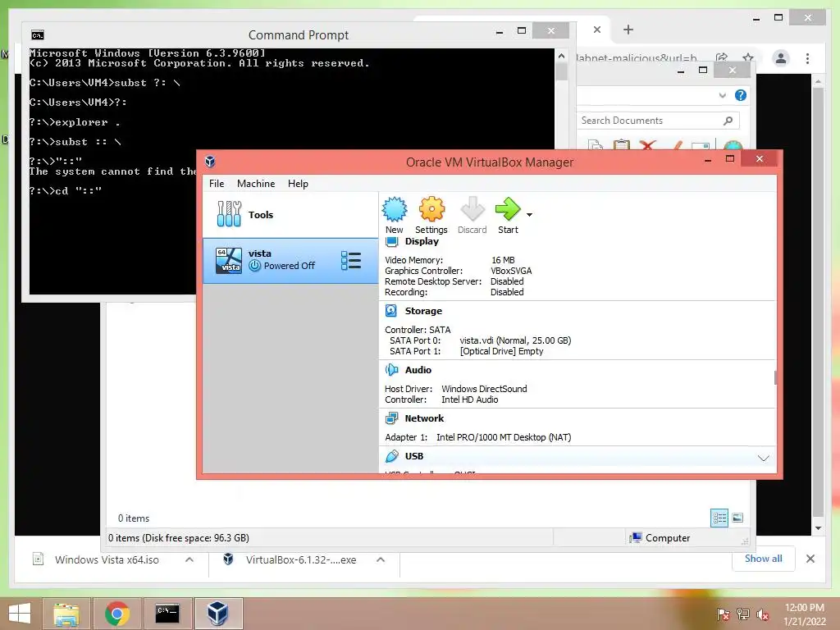
Task: Click the Storage section header
Action: (423, 311)
